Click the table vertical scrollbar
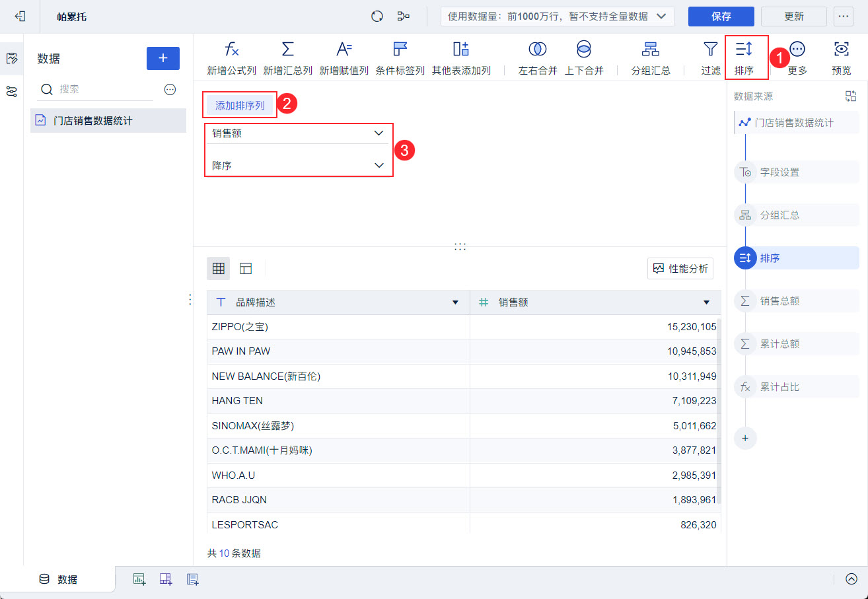The width and height of the screenshot is (868, 599). click(x=719, y=409)
